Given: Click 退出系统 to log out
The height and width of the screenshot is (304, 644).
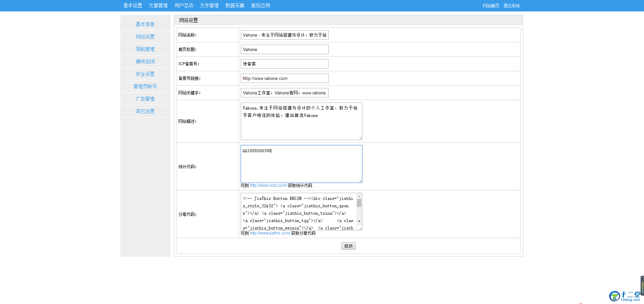Looking at the screenshot, I should [511, 5].
